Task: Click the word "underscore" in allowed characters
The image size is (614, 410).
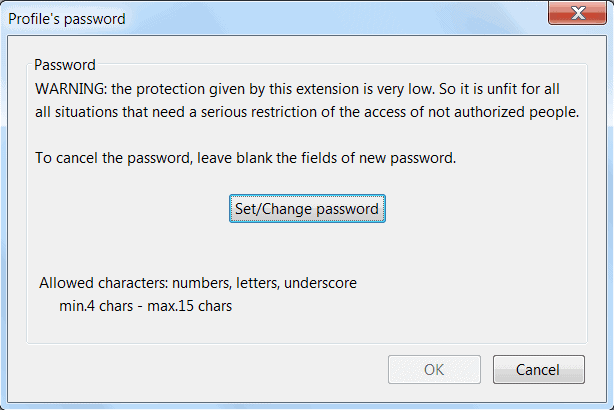Action: point(320,283)
